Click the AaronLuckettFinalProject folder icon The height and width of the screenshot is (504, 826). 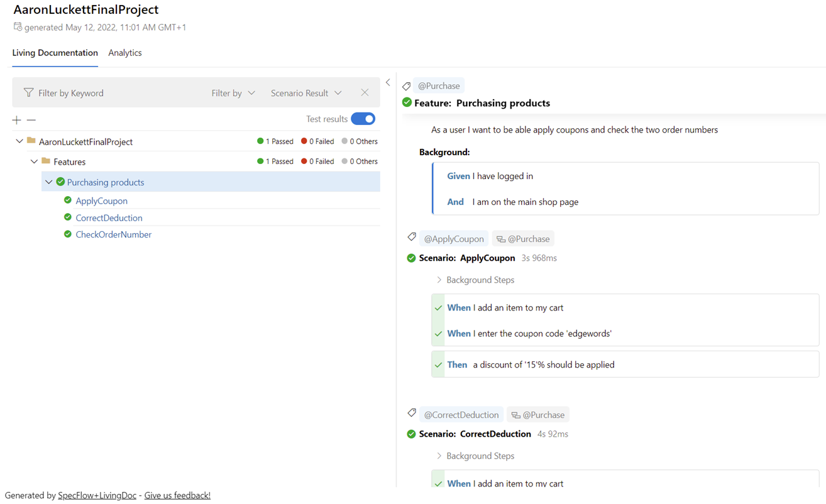coord(31,141)
